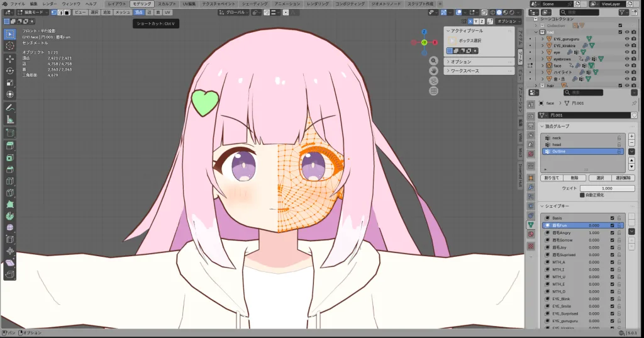Viewport: 644px width, 338px height.
Task: Toggle X axis mirror button
Action: click(470, 21)
